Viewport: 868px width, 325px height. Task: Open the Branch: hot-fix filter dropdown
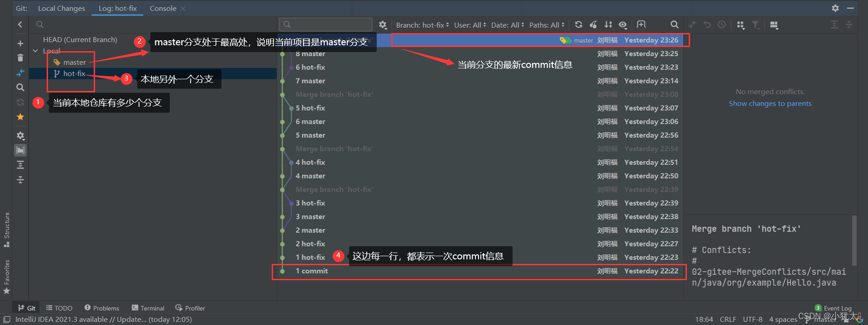[422, 25]
